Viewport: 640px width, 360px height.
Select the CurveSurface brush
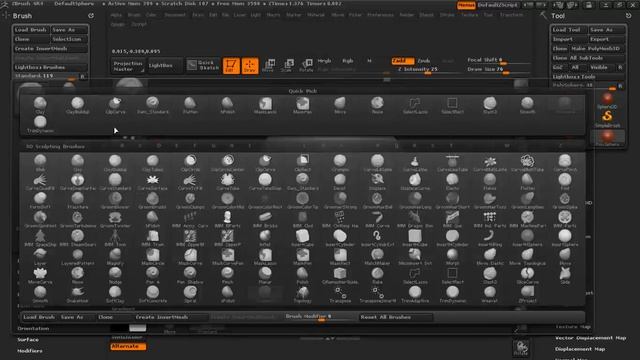(x=153, y=182)
